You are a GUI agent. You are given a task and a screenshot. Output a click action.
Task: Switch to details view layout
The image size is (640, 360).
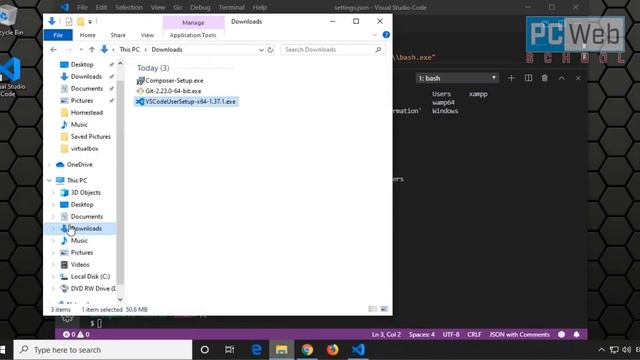coord(372,309)
